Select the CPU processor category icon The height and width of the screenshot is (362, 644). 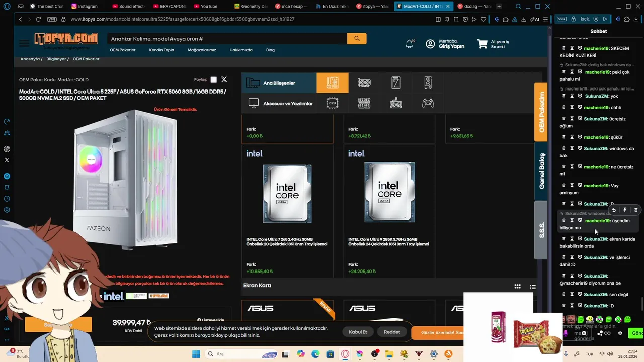tap(332, 103)
